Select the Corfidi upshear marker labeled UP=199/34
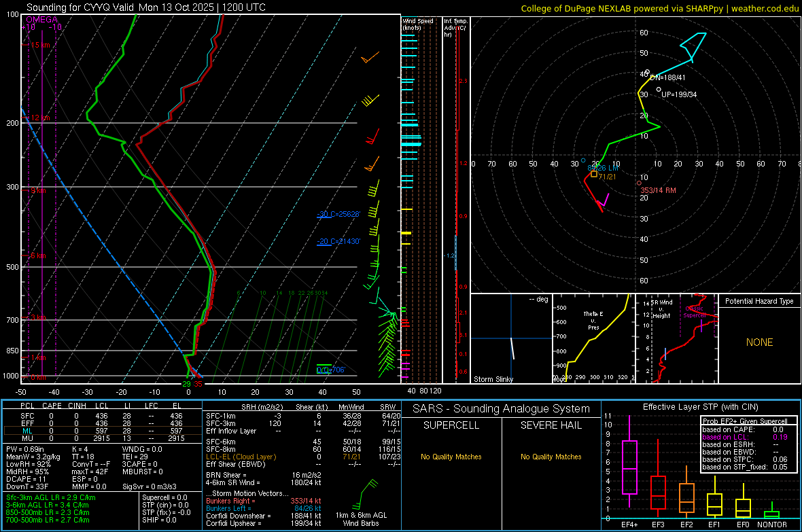Screen dimensions: 802x532 [659, 90]
